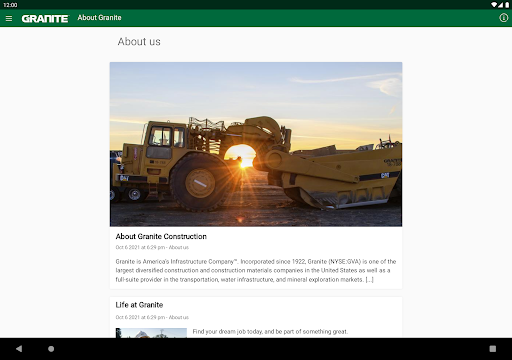Tap About us category under Granite Construction
Screen dimensions: 512x360
click(x=179, y=247)
